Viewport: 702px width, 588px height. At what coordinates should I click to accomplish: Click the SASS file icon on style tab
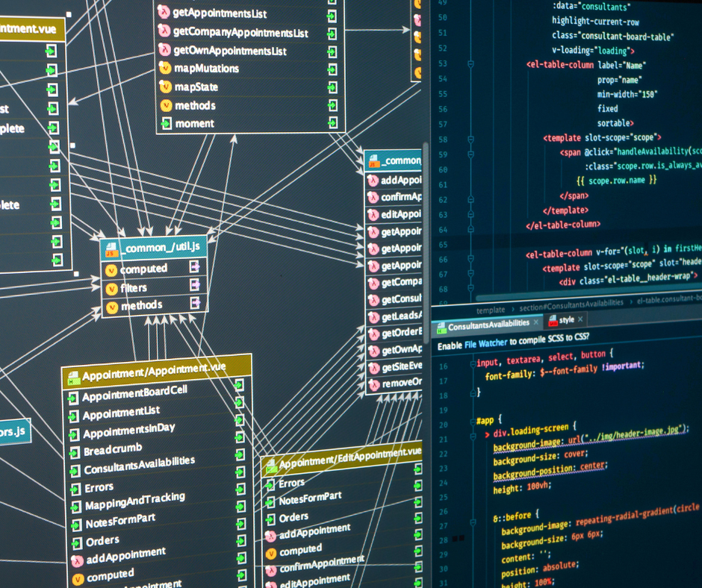pos(552,321)
